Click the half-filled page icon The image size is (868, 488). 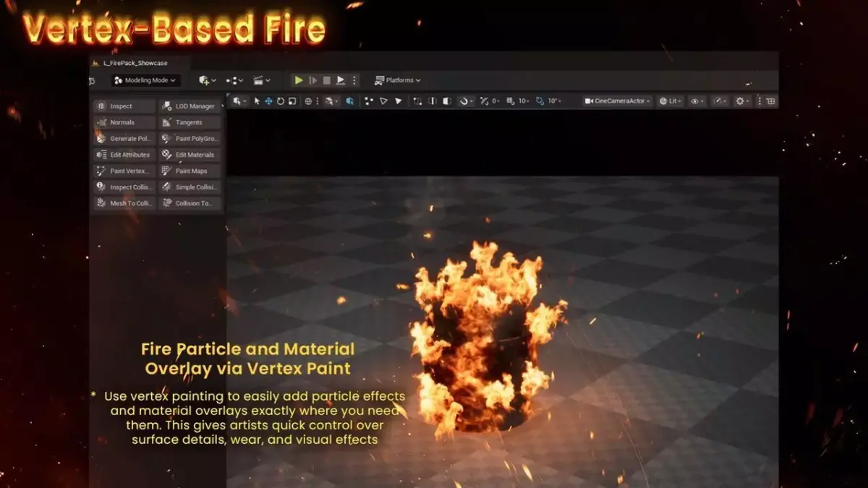point(447,101)
